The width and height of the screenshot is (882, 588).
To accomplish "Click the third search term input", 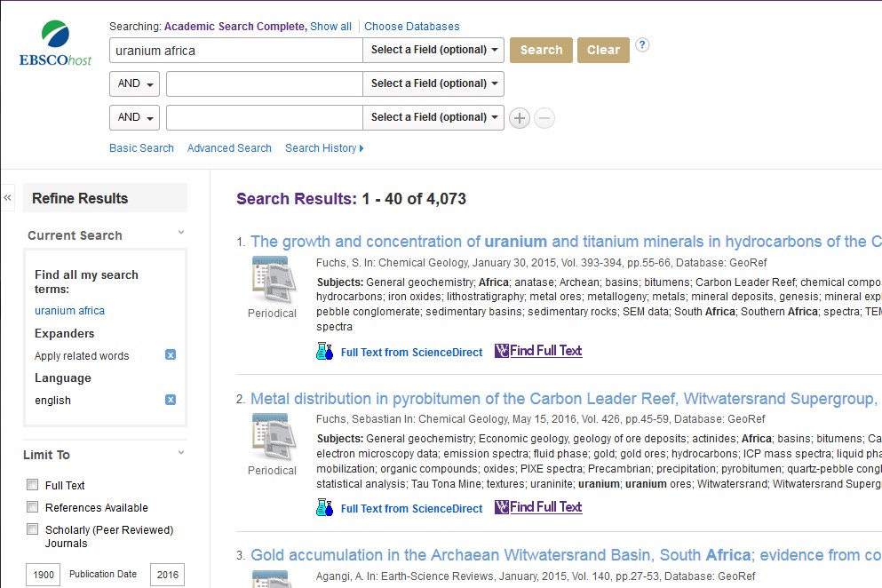I will click(265, 117).
